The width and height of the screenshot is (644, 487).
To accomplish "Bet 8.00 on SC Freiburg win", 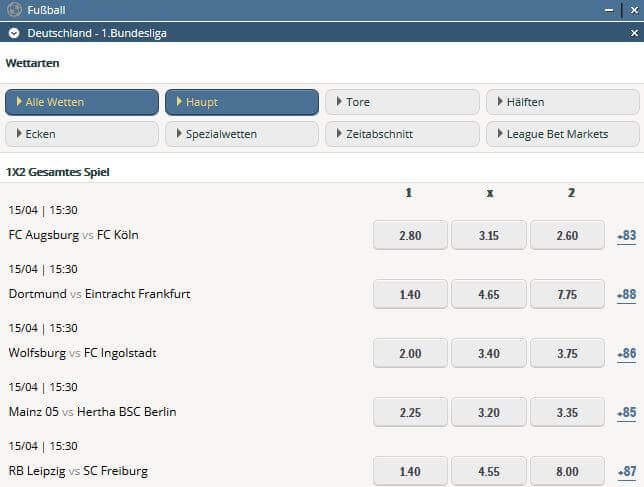I will tap(567, 471).
